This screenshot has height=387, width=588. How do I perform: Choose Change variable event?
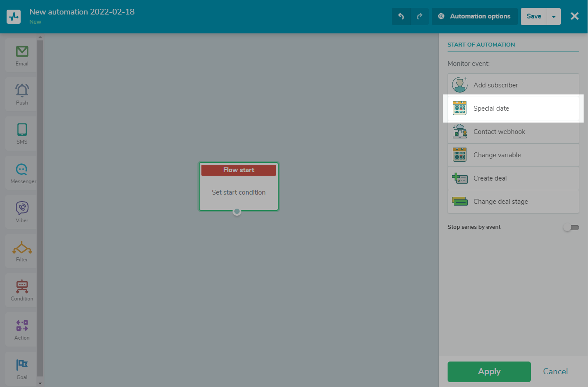pos(513,155)
